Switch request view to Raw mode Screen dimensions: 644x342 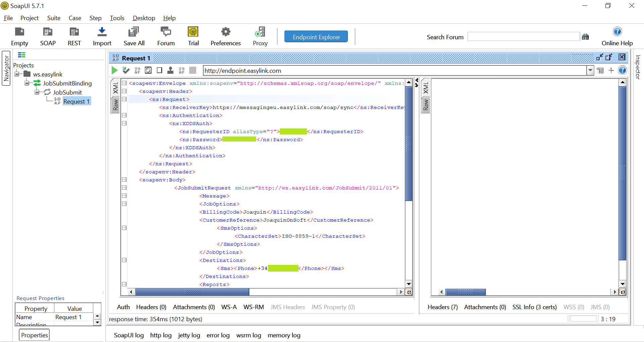click(115, 105)
